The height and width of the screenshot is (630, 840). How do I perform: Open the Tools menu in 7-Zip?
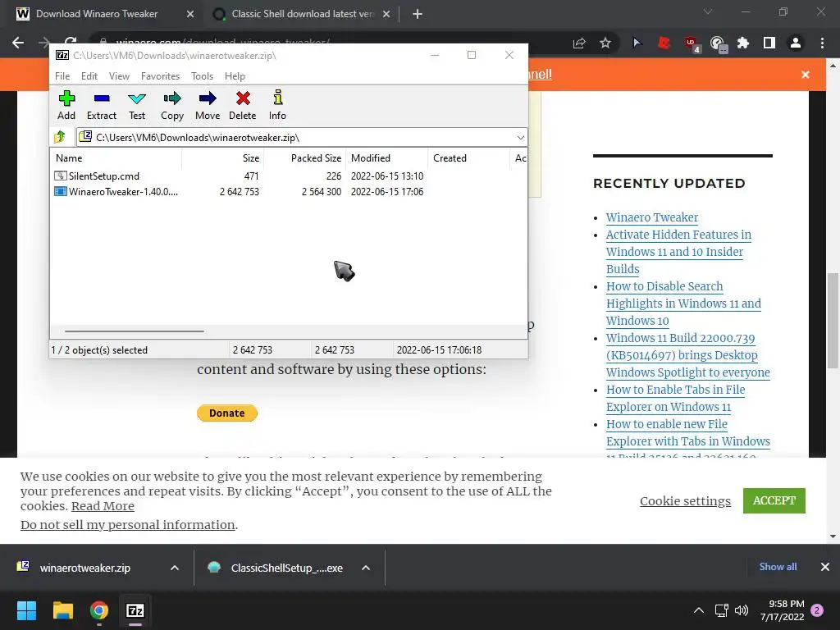[x=202, y=76]
